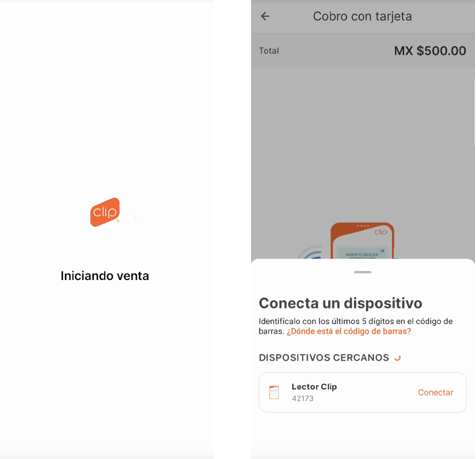The height and width of the screenshot is (459, 476).
Task: Tap the Conecta un dispositivo heading
Action: click(x=340, y=303)
